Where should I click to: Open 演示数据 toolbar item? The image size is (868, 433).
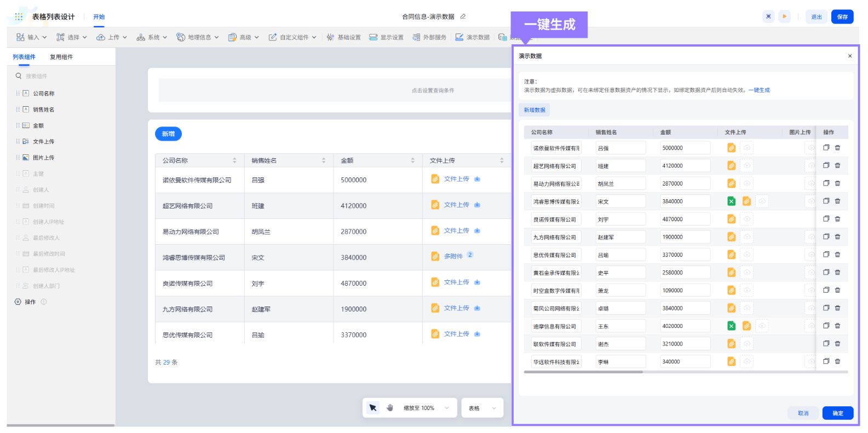[x=472, y=37]
